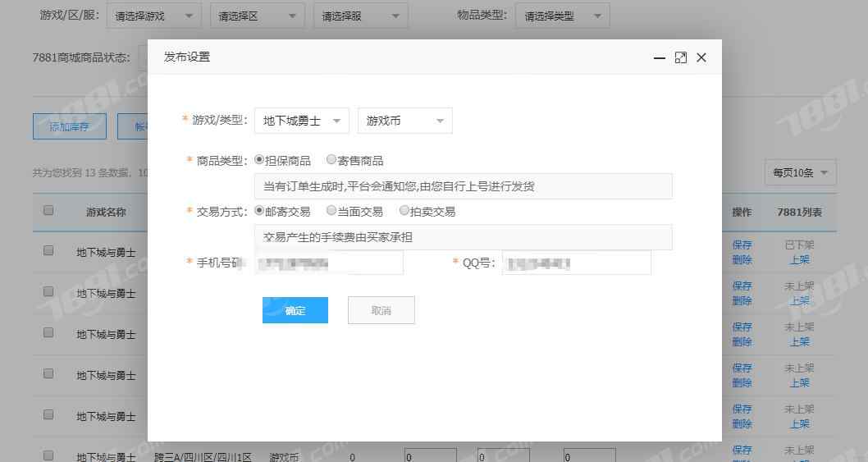Toggle the select-all checkbox in table header
Screen dimensions: 868x462
coord(48,211)
